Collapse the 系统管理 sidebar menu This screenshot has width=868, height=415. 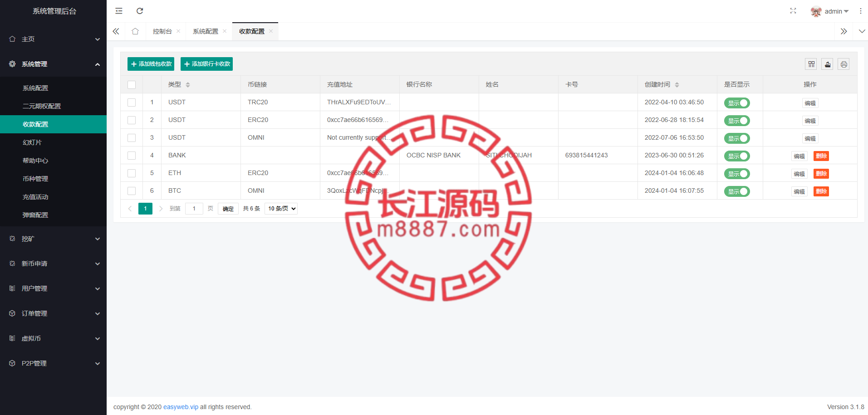click(53, 64)
